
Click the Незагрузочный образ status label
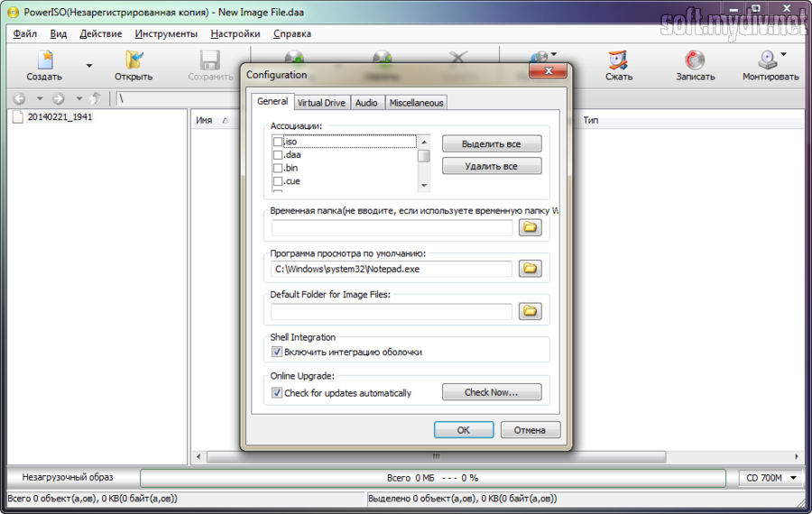point(68,477)
